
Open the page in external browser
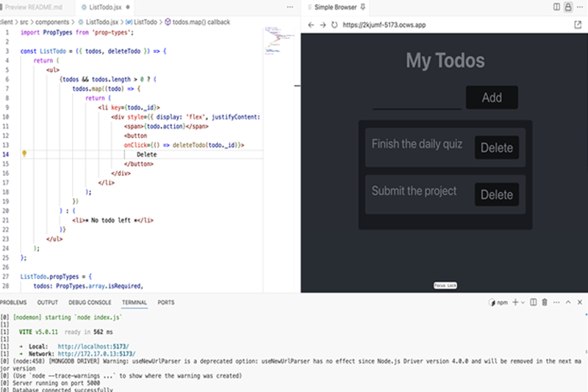point(578,25)
